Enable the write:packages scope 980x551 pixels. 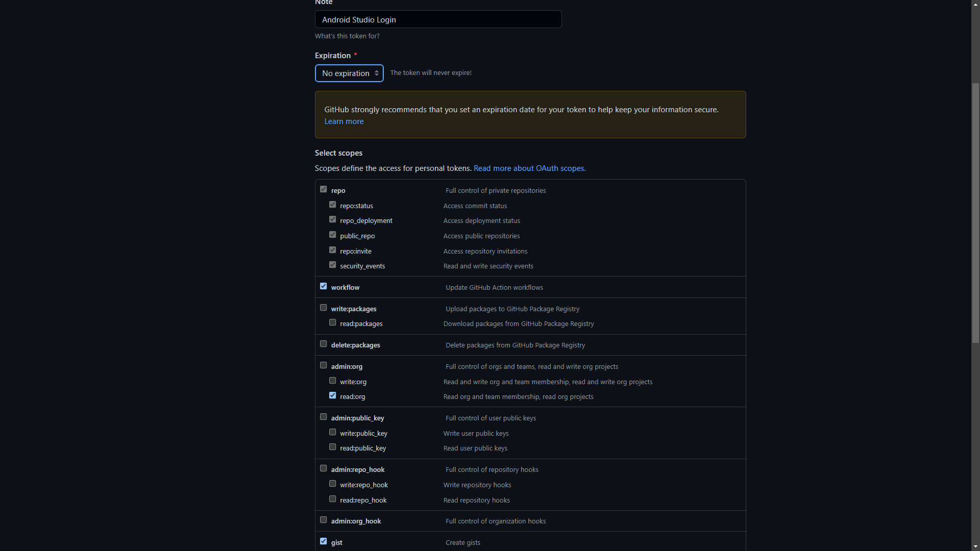click(x=323, y=307)
